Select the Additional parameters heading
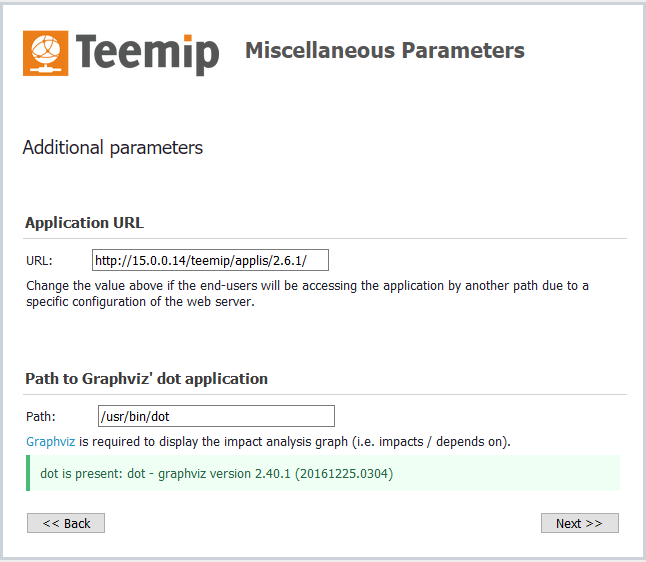Screen dimensions: 646x562 tap(112, 148)
